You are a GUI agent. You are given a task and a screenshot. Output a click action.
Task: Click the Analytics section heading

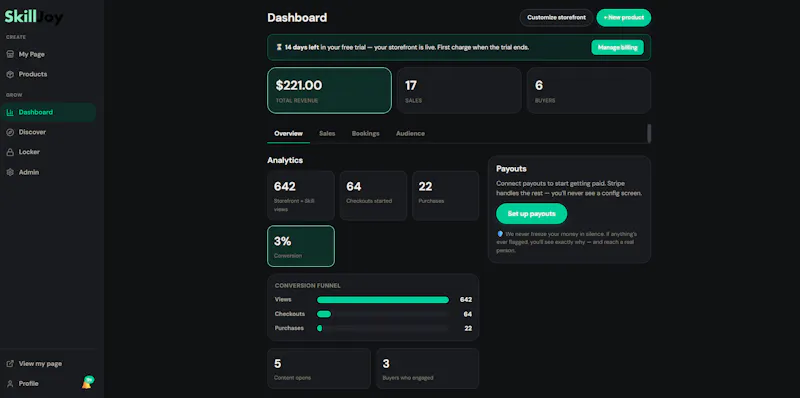[285, 160]
